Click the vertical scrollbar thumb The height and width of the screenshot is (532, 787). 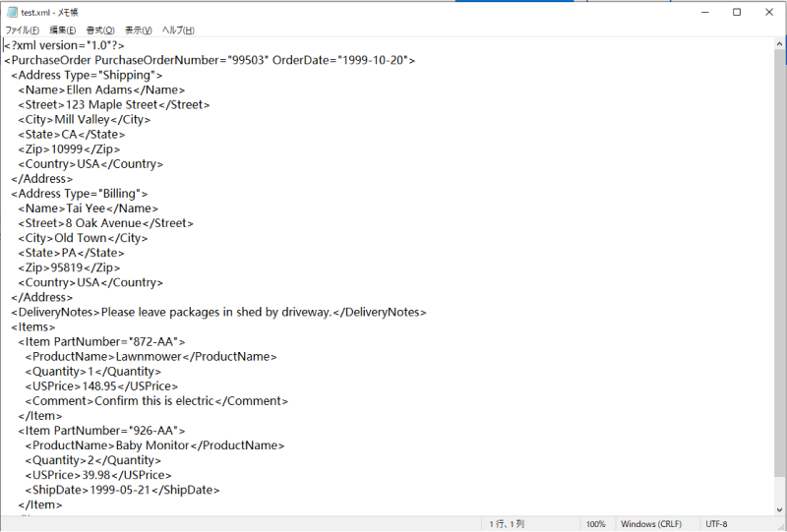click(x=779, y=264)
